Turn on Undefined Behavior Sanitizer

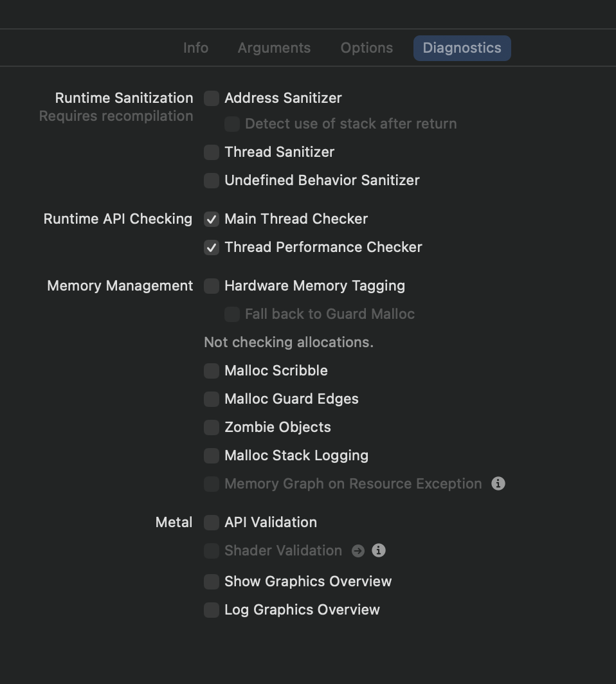pyautogui.click(x=212, y=181)
